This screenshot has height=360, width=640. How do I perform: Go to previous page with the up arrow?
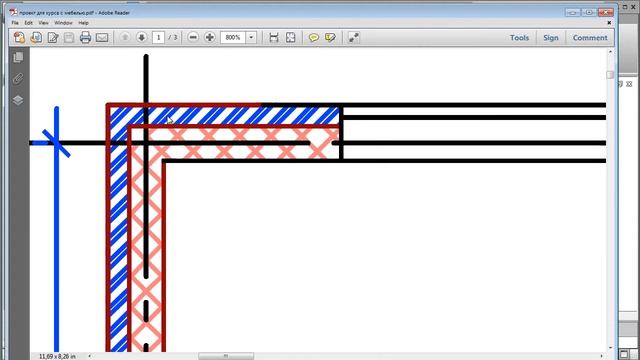coord(125,38)
